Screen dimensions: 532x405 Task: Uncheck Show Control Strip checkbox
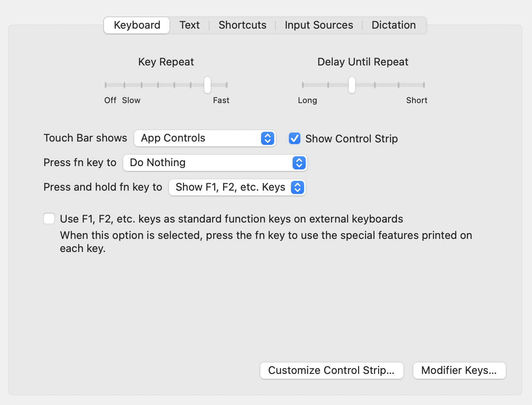295,138
